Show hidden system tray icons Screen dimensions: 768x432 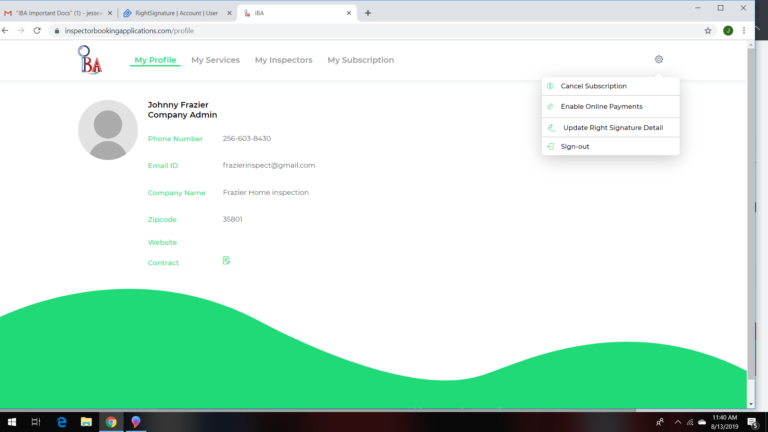point(677,421)
